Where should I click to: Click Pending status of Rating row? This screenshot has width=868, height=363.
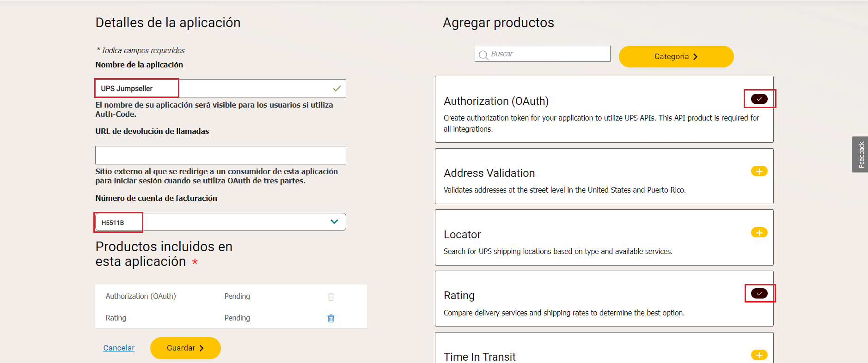[237, 318]
